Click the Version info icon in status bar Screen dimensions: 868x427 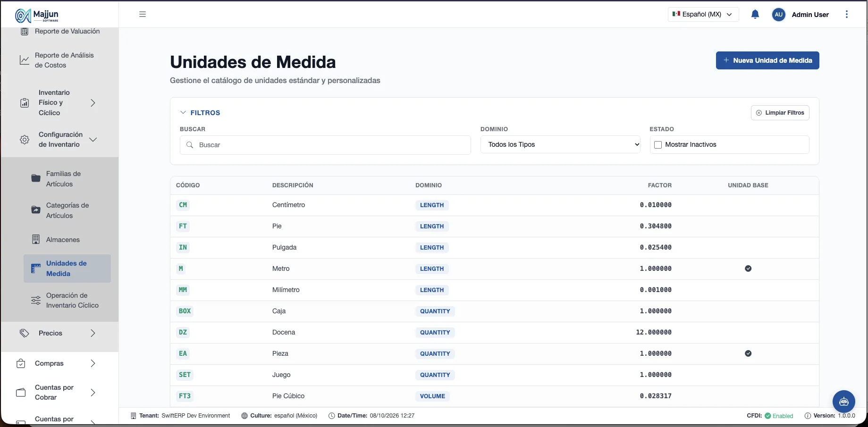(x=808, y=416)
